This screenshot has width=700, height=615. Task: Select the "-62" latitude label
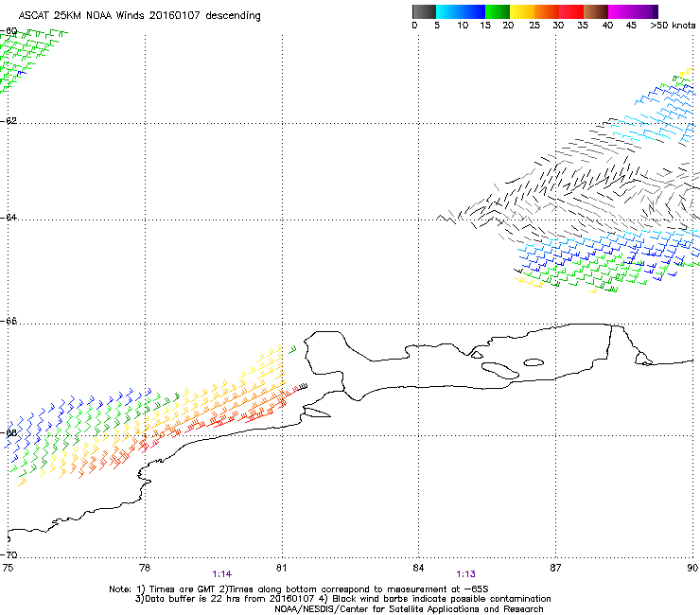click(x=9, y=121)
